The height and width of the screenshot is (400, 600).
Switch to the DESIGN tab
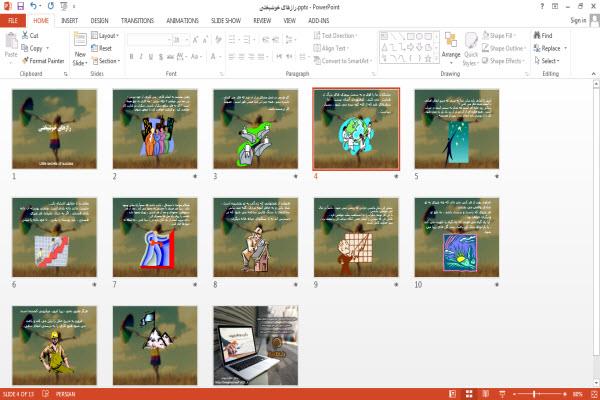[x=99, y=21]
